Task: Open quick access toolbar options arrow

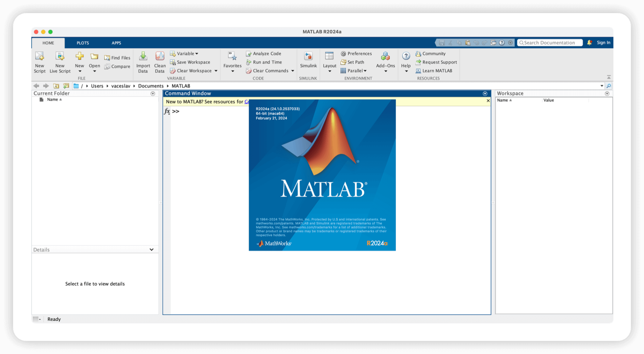Action: 510,43
